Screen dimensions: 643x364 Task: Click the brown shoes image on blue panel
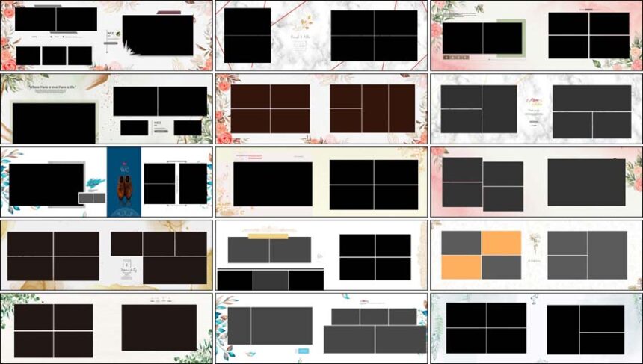point(124,188)
